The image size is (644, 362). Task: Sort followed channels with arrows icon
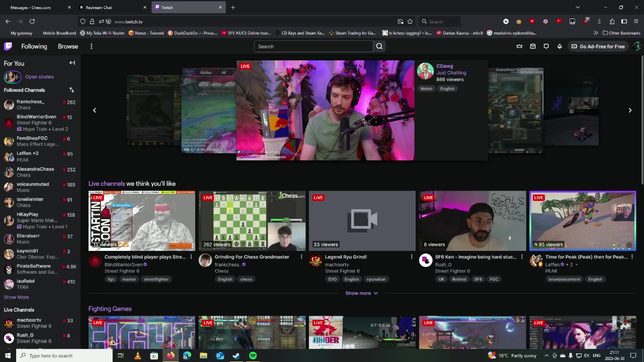[x=71, y=90]
